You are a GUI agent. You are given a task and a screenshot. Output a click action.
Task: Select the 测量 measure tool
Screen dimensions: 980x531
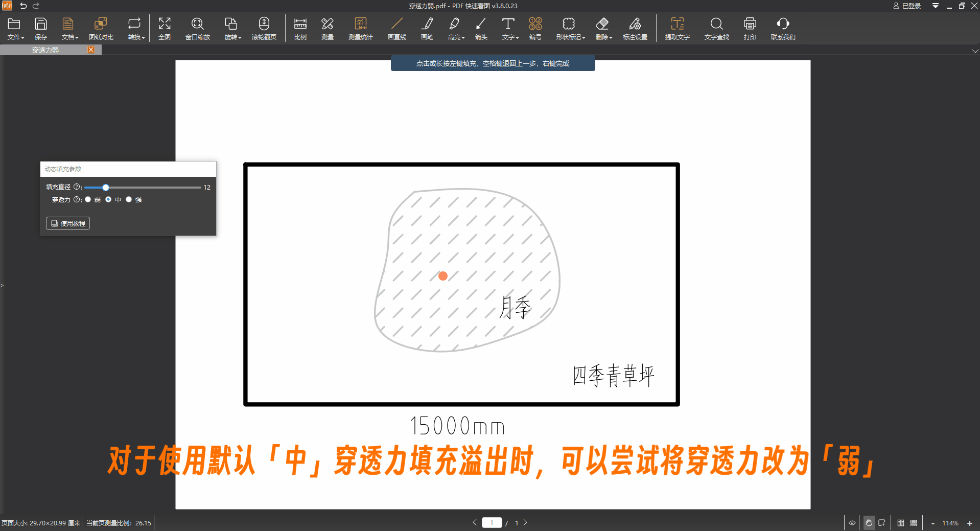click(328, 29)
